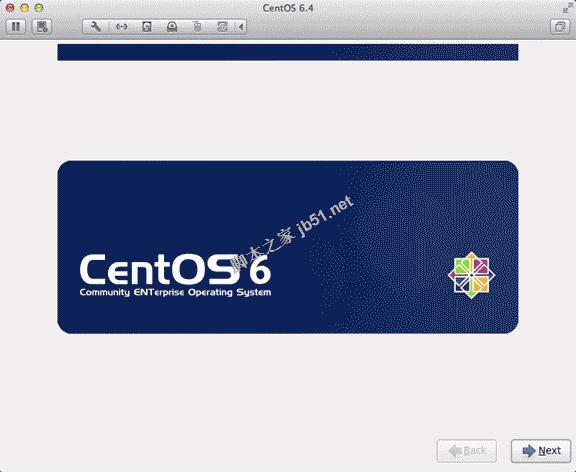Click the dark blue header bar

coord(288,52)
